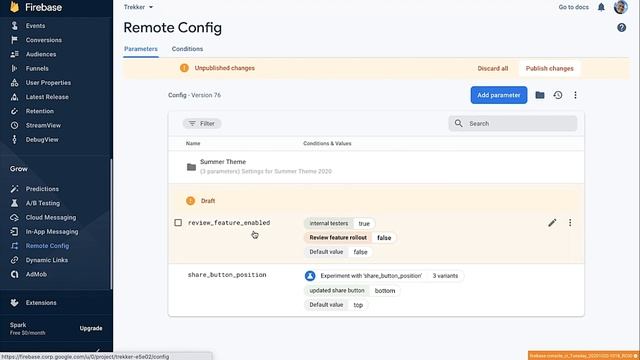
Task: Edit review_feature_enabled with pencil icon
Action: [552, 222]
